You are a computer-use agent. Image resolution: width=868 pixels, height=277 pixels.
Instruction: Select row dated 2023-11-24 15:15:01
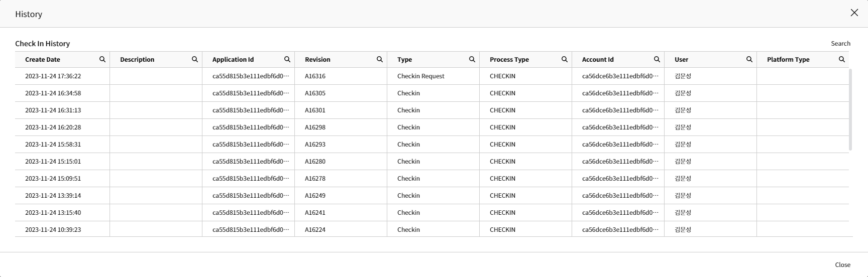[x=432, y=162]
